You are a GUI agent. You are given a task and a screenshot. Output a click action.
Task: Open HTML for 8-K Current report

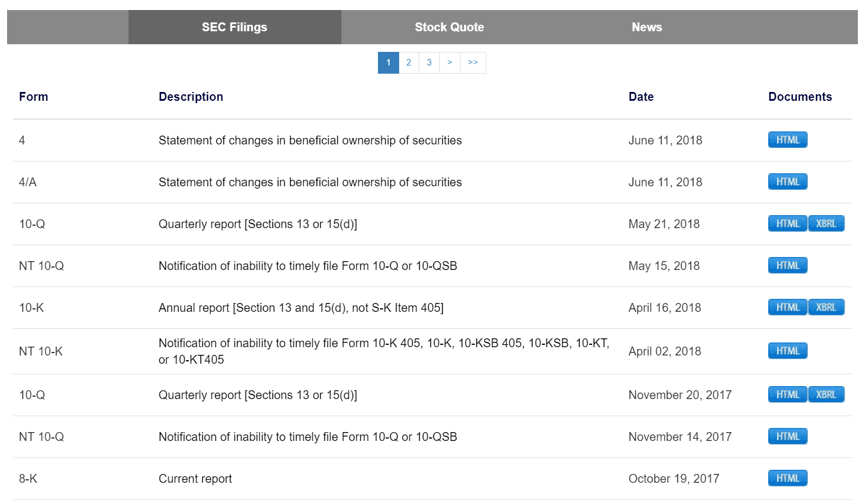[x=787, y=478]
